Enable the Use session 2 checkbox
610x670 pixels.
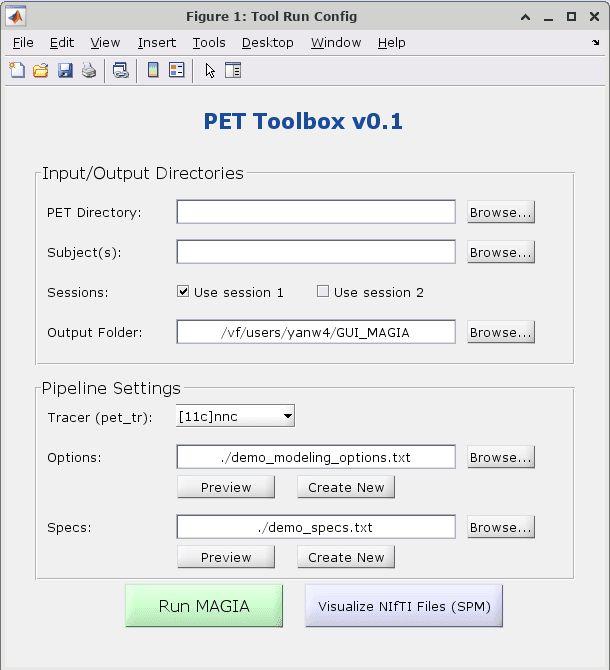pos(323,292)
